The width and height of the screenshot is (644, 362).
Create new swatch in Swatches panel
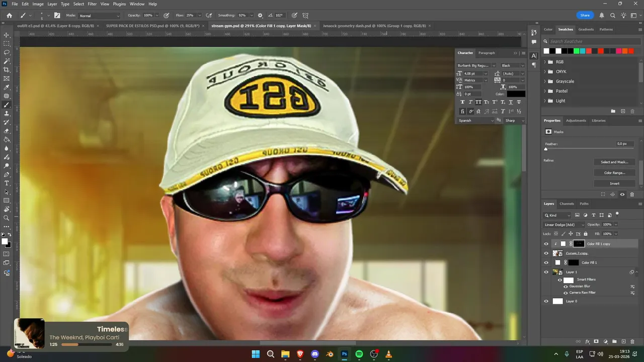click(x=623, y=111)
